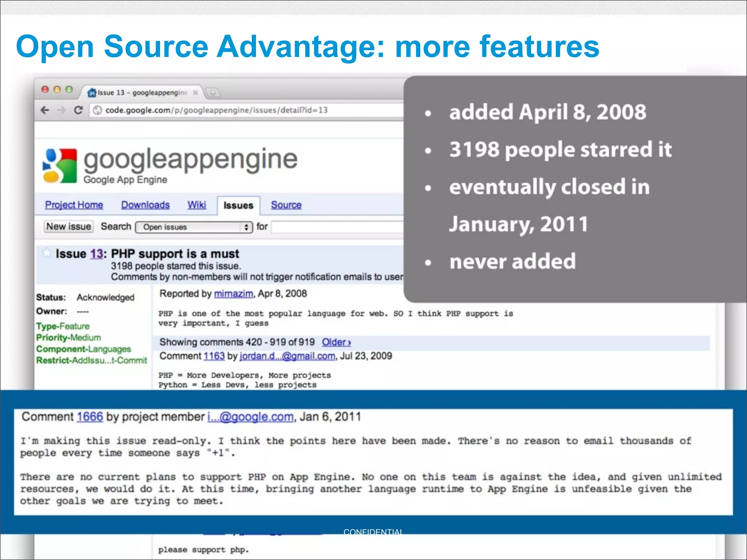Click 'added April 8, 2008' bullet text
The image size is (747, 560).
pos(548,112)
